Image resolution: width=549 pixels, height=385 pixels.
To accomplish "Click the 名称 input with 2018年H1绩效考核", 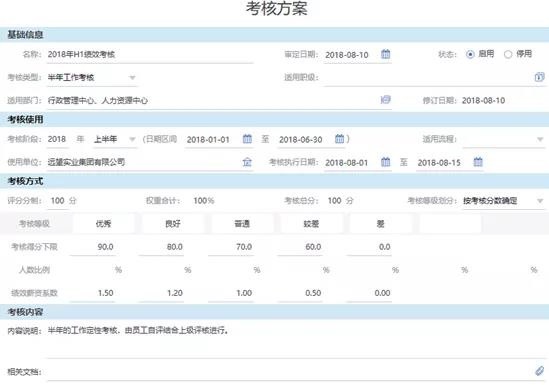I will (x=150, y=55).
